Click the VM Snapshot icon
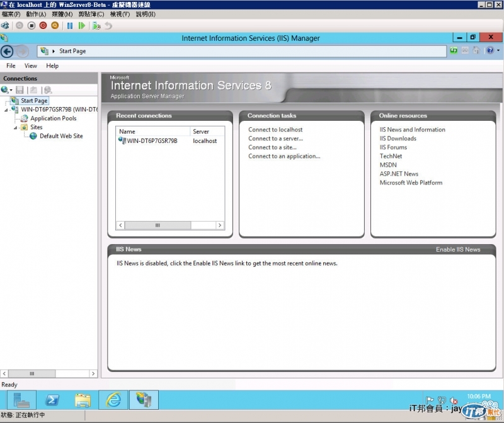Image resolution: width=504 pixels, height=423 pixels. 96,26
